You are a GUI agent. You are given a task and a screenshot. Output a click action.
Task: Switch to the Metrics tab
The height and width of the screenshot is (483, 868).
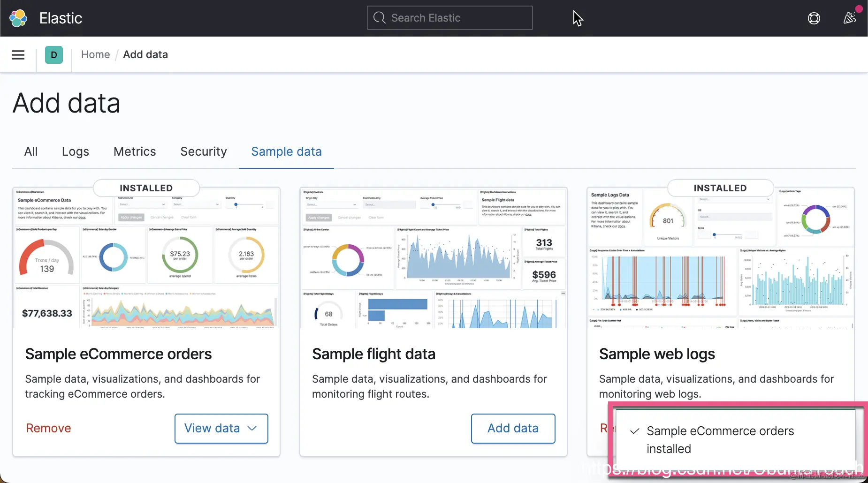pyautogui.click(x=135, y=151)
